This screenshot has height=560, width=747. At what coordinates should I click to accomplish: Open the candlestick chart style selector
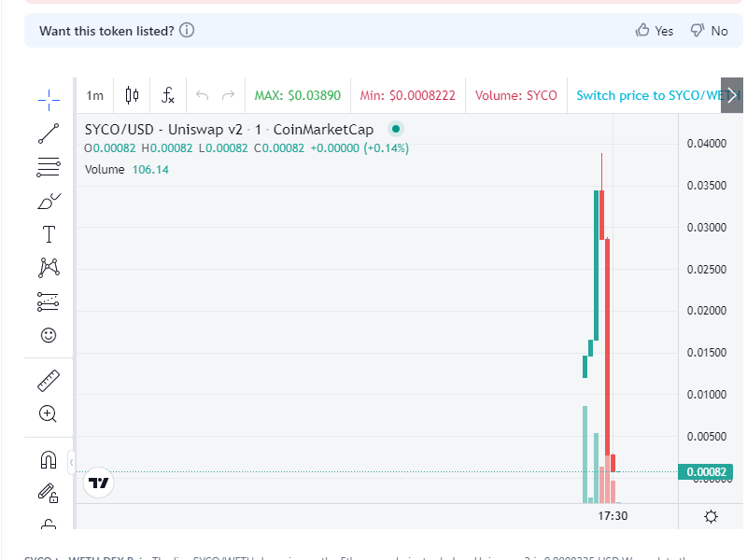pos(131,94)
